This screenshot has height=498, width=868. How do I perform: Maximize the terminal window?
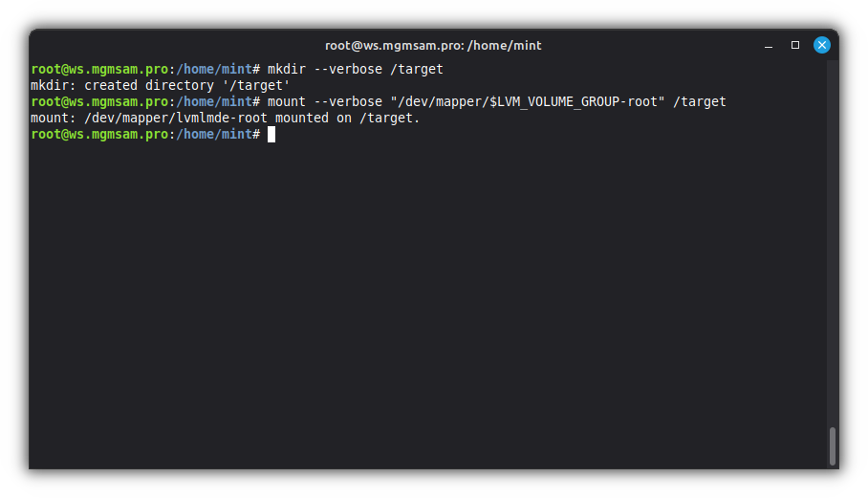[x=794, y=45]
